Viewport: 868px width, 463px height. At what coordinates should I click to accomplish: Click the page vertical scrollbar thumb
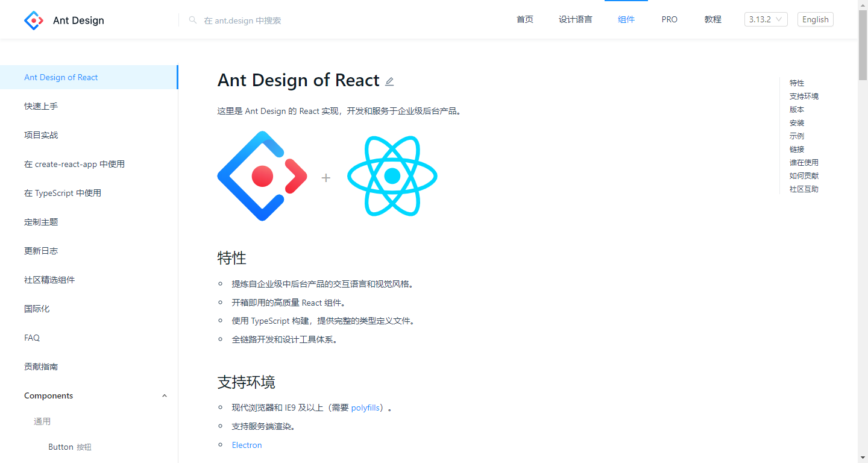pos(863,45)
